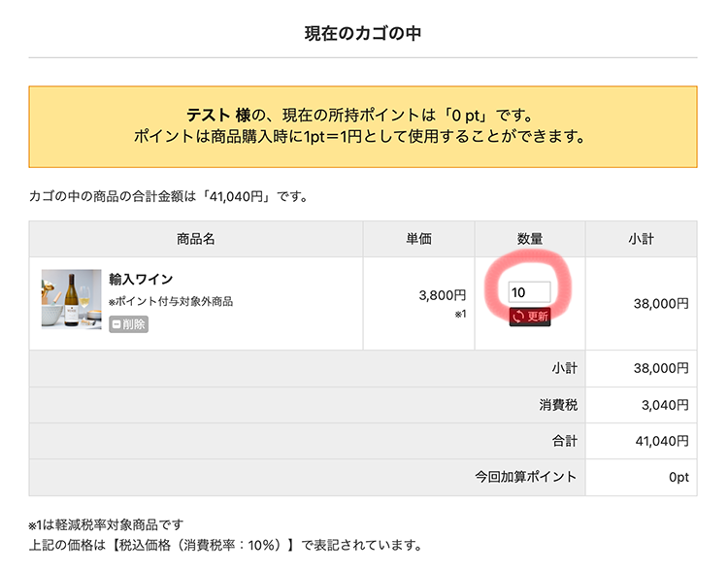728x572 pixels.
Task: Click the 削除 delete button for 輸入ワイン
Action: [128, 324]
